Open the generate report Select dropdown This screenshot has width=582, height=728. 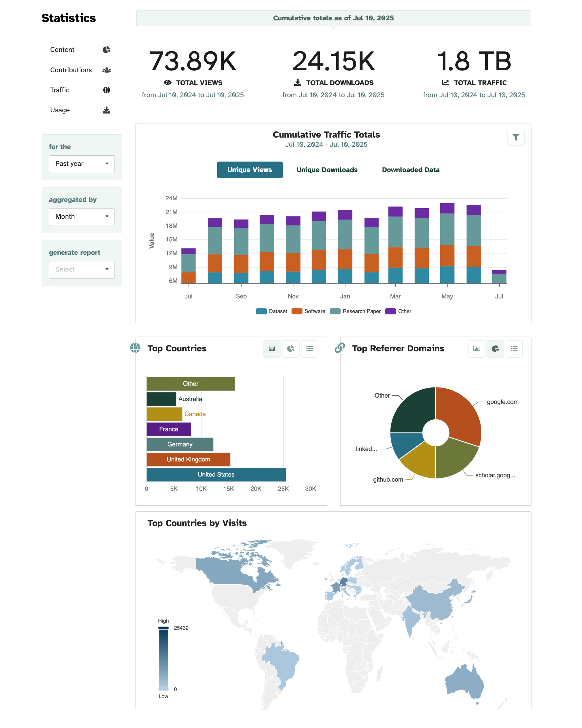[82, 270]
